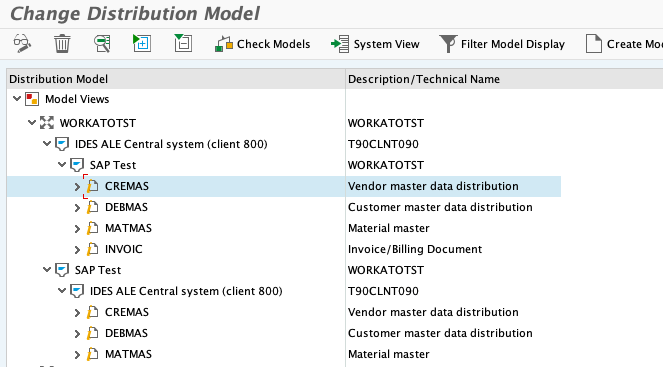Image resolution: width=663 pixels, height=367 pixels.
Task: Click lower 'Material master' description
Action: click(x=389, y=354)
